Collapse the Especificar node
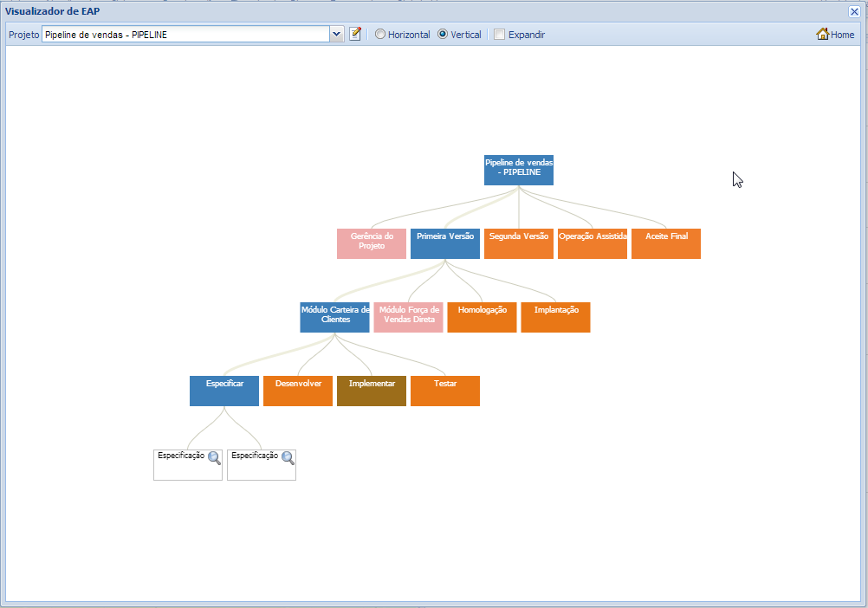 point(224,391)
